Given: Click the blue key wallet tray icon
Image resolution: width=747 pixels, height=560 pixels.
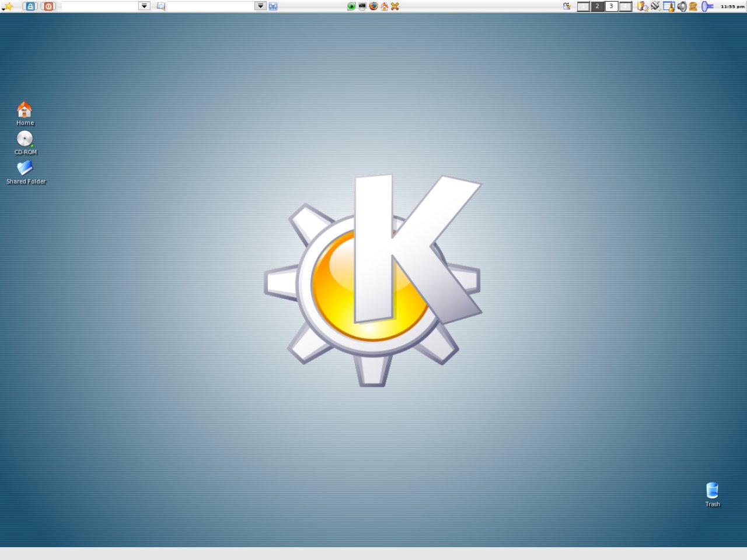Looking at the screenshot, I should click(x=707, y=6).
